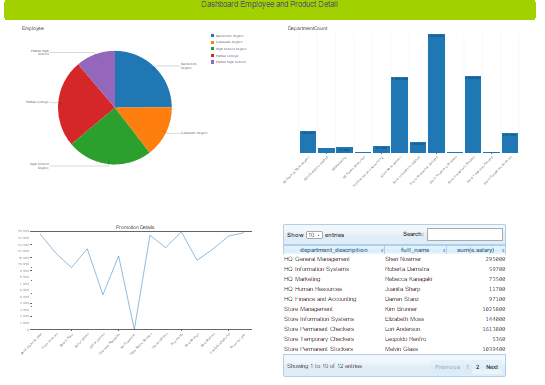Select the blue Bachelors Degree pie slice

pos(139,83)
